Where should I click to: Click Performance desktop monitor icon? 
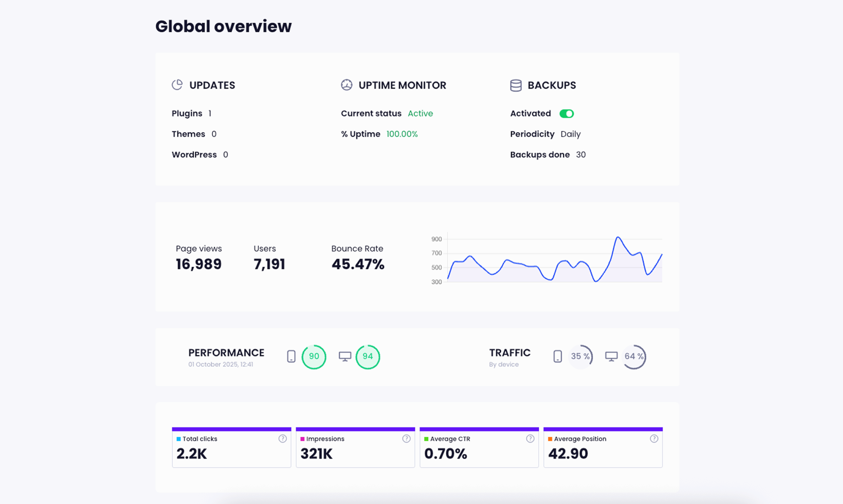point(345,356)
